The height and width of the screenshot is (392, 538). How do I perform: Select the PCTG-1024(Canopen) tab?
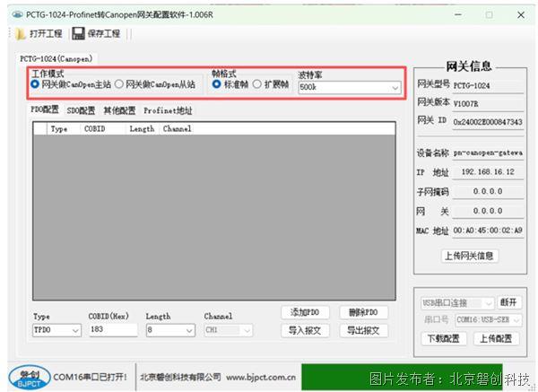(56, 58)
